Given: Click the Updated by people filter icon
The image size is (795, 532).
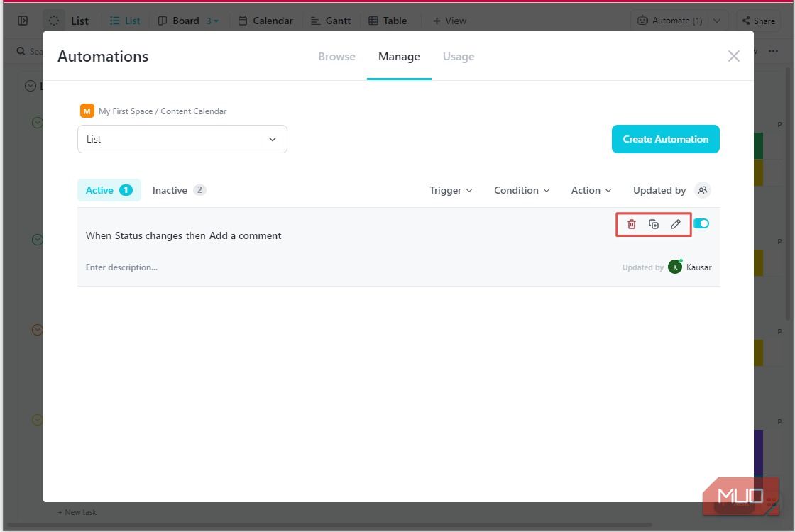Looking at the screenshot, I should tap(702, 190).
